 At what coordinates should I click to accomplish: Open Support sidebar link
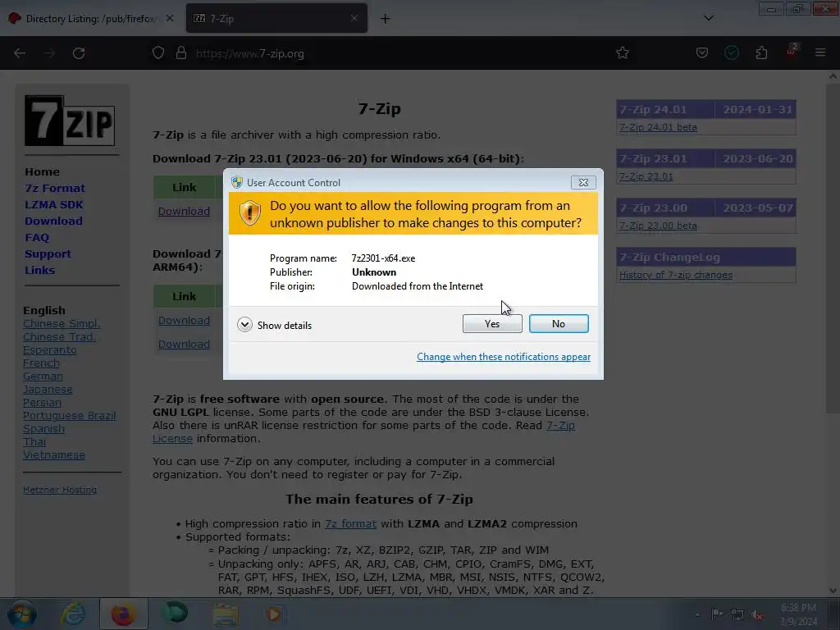(x=48, y=254)
